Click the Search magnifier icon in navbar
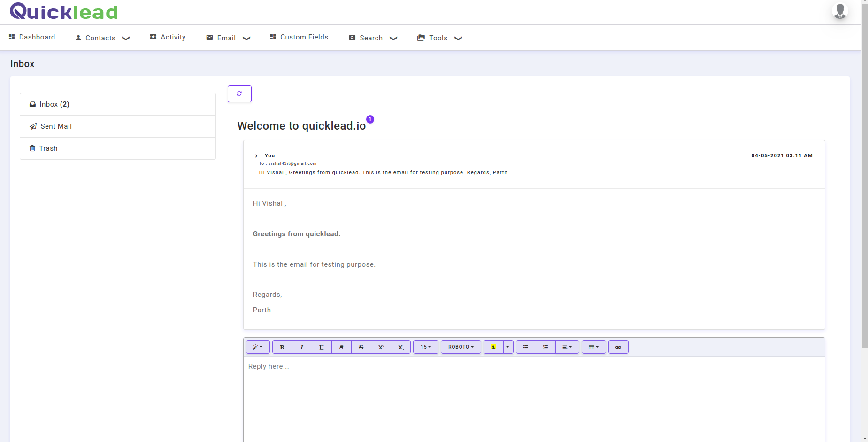Viewport: 868px width, 442px height. [x=352, y=38]
